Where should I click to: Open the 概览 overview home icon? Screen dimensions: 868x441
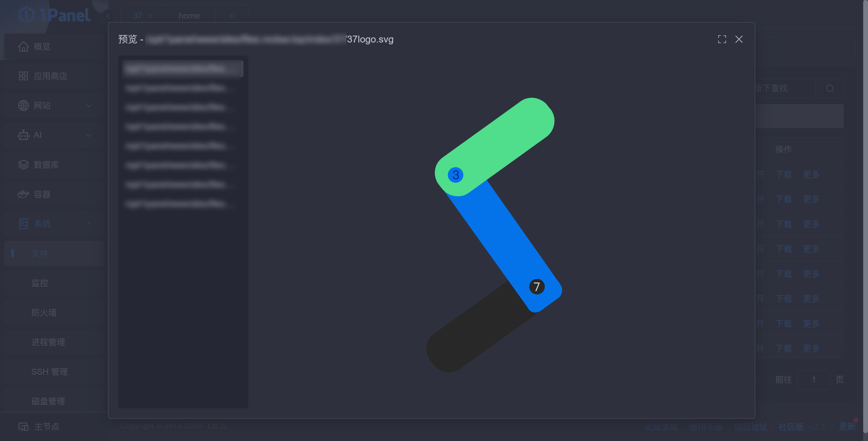click(x=23, y=46)
